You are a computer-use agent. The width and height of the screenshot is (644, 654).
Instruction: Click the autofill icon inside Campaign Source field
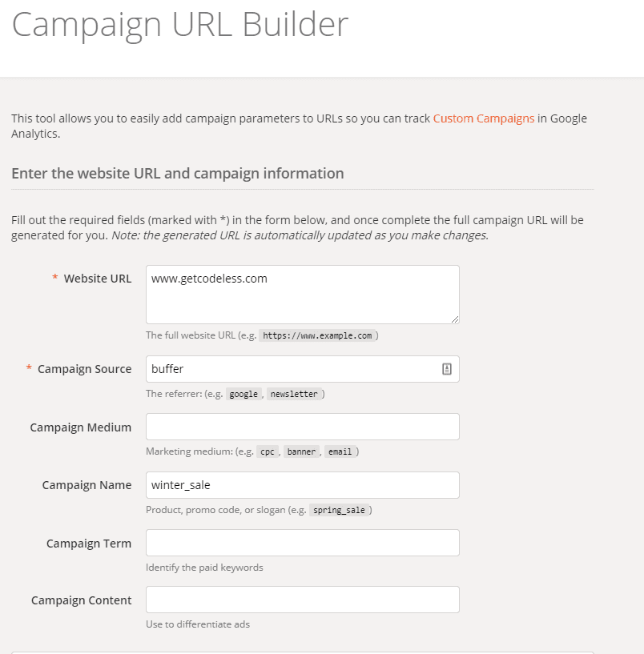(x=447, y=368)
